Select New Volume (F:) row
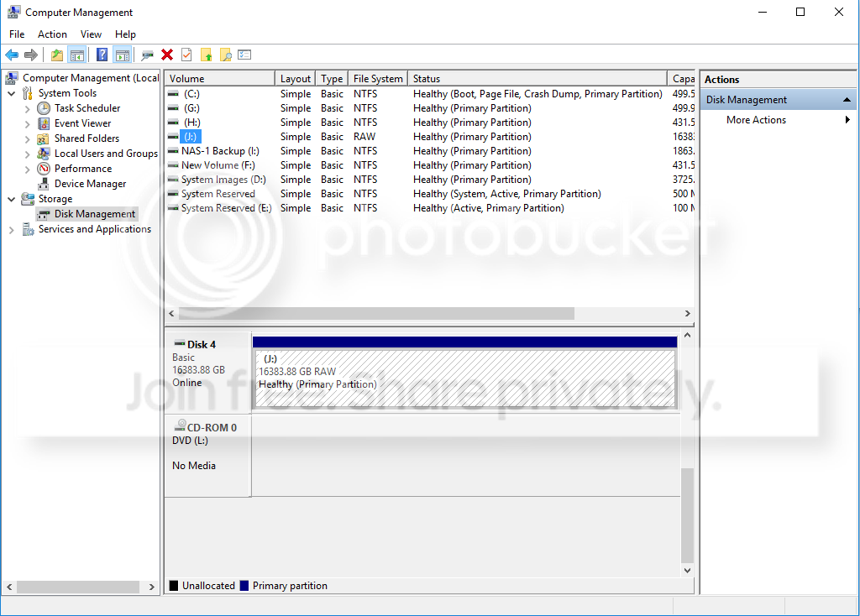This screenshot has width=860, height=616. [x=431, y=165]
